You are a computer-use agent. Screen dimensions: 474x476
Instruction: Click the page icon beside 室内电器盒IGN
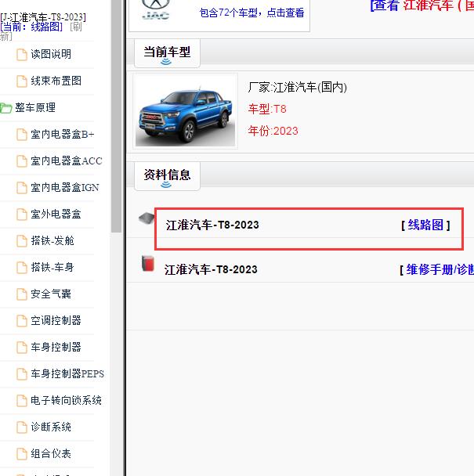click(22, 188)
